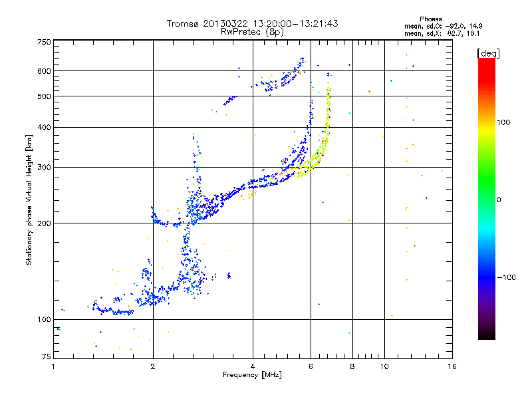Click the rainbow phase color scale bar
Viewport: 532px width, 399px height.
[x=487, y=198]
